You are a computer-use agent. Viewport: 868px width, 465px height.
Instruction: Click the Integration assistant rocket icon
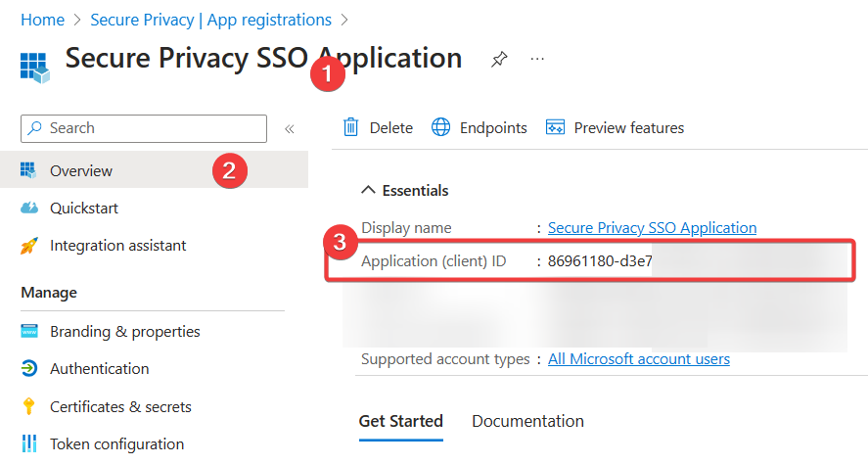[x=29, y=246]
